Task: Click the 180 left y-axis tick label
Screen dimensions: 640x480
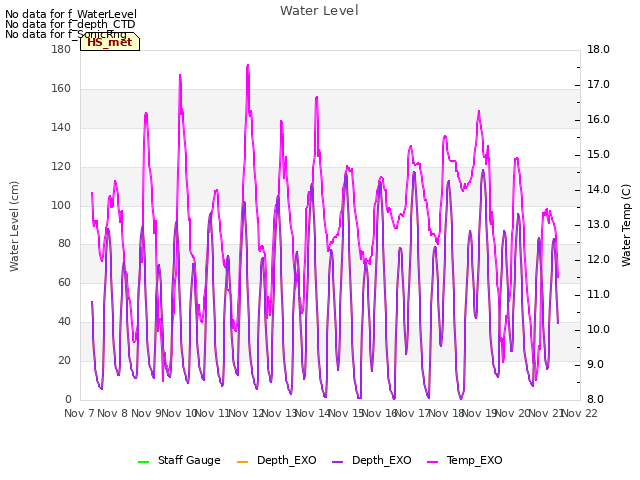Action: pos(61,49)
